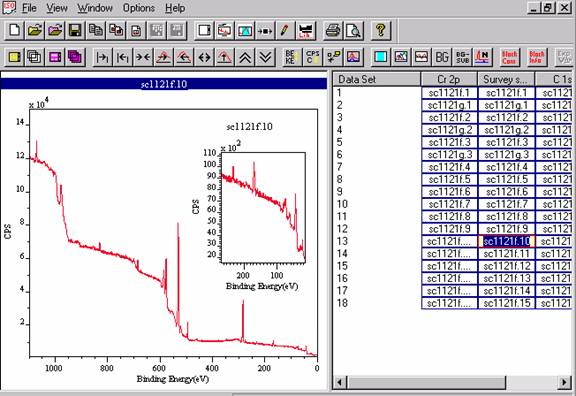Open the BG background toolbar button
This screenshot has height=396, width=576.
click(442, 57)
